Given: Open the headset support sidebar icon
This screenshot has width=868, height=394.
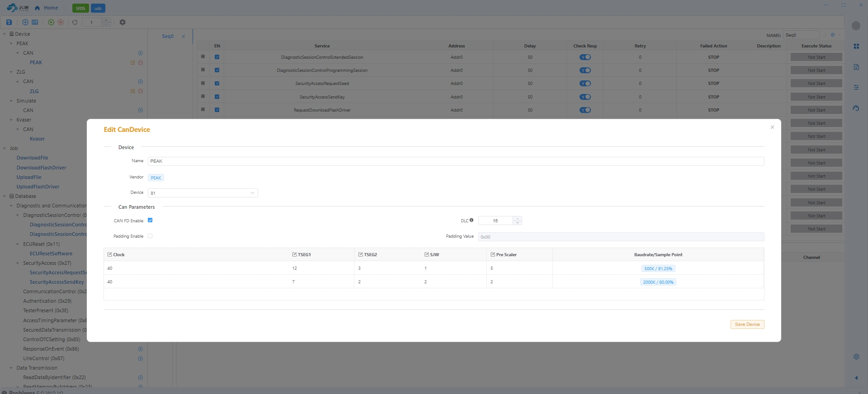Looking at the screenshot, I should (x=856, y=108).
